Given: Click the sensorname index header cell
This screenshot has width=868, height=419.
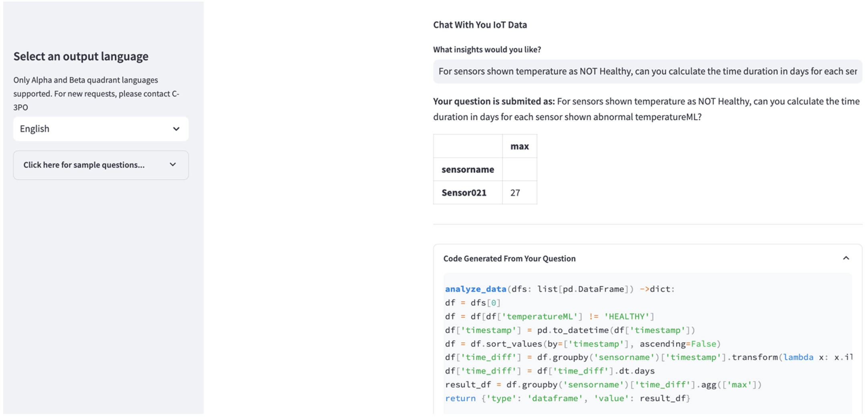Looking at the screenshot, I should [468, 170].
